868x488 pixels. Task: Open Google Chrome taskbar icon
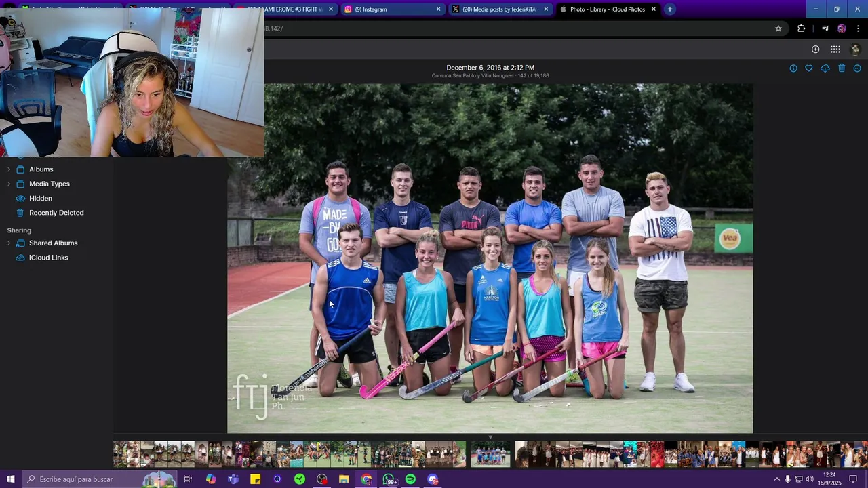point(366,479)
